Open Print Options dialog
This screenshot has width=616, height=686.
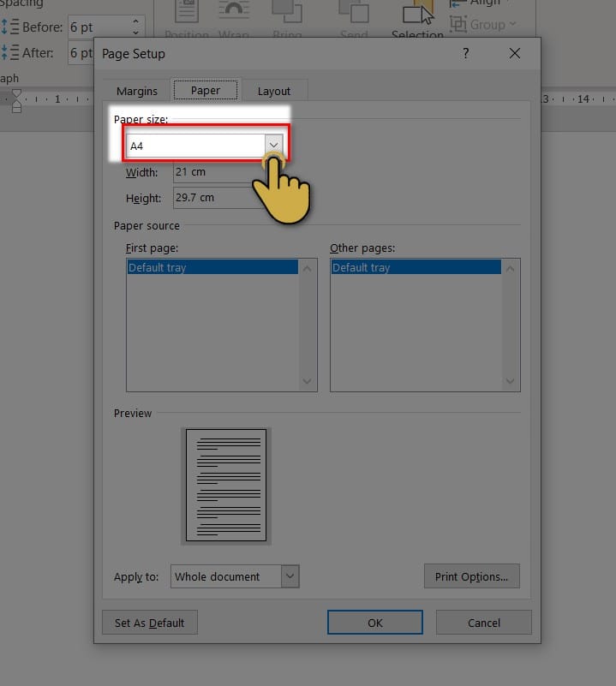pyautogui.click(x=471, y=576)
